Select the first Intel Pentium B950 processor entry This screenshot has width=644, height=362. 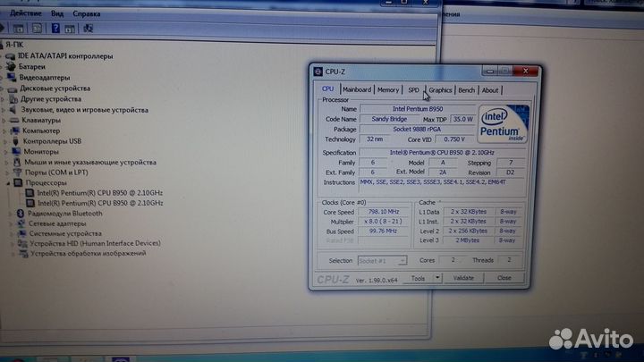[100, 192]
